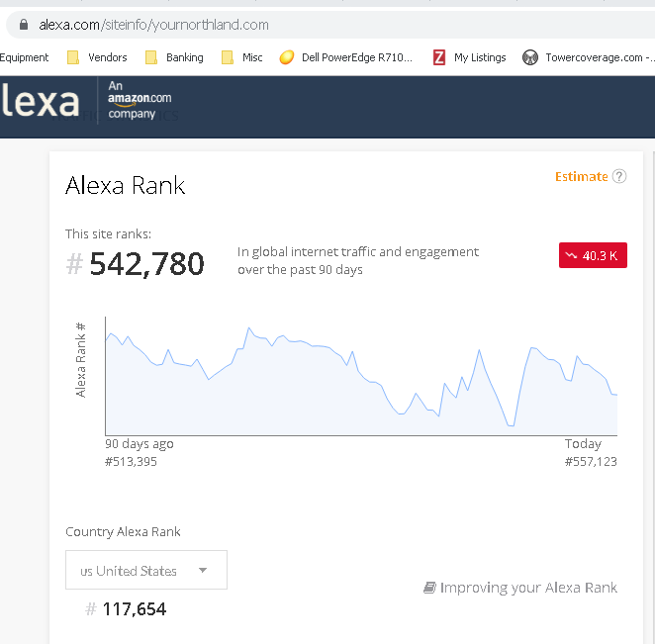Click the country rank 117,654
The width and height of the screenshot is (655, 644).
[x=135, y=609]
